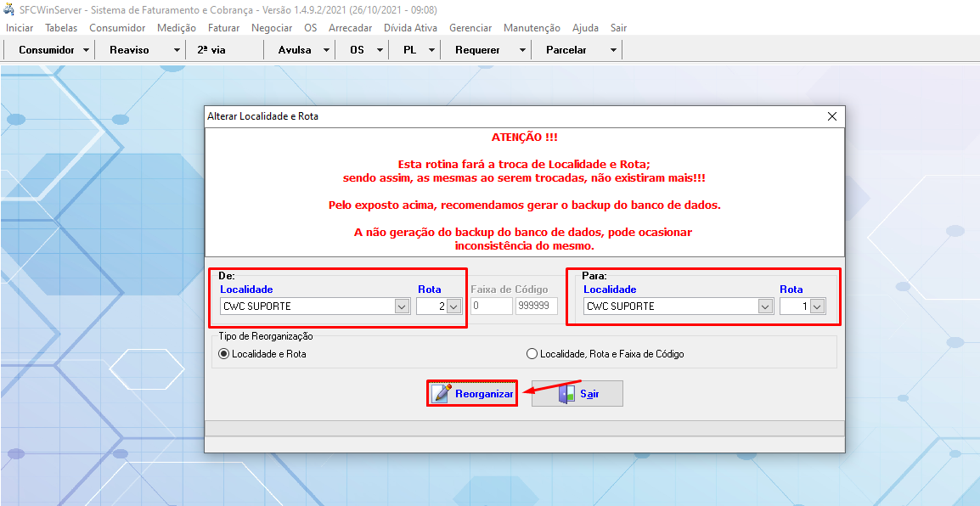980x506 pixels.
Task: Click the SFCWinServer title bar app icon
Action: point(9,10)
